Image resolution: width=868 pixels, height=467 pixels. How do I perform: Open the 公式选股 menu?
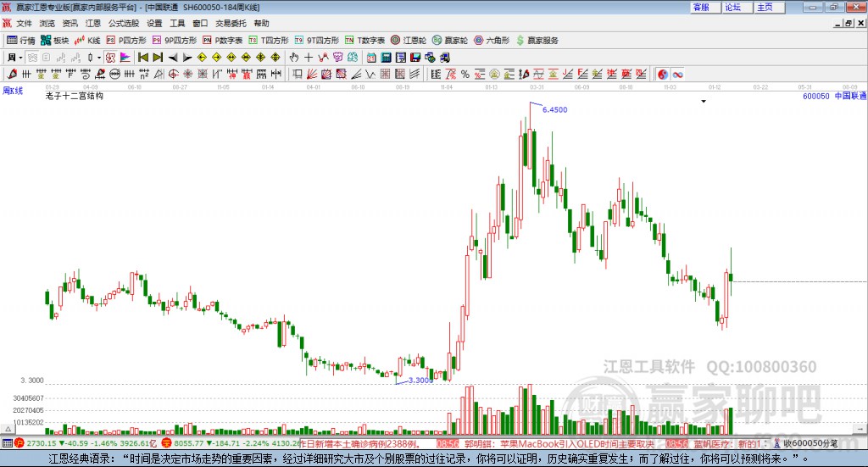coord(124,23)
